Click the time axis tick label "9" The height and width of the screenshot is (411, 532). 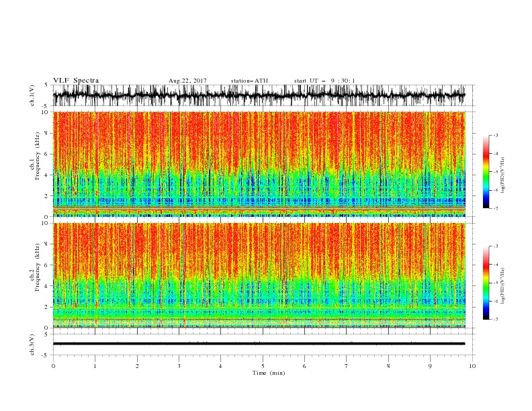coord(430,366)
